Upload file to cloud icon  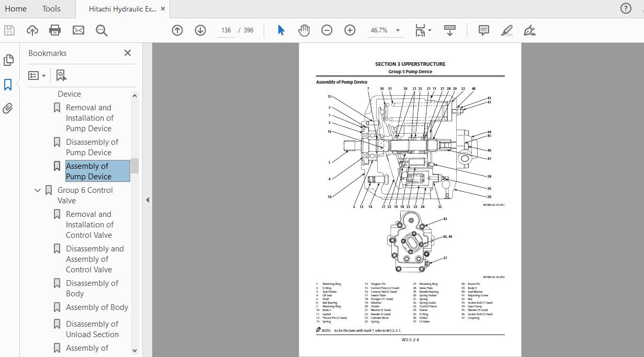[32, 30]
